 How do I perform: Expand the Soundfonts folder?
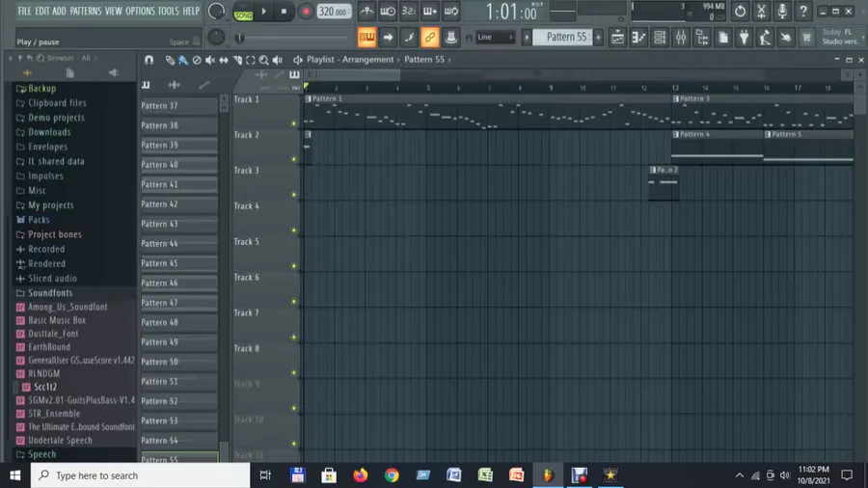(50, 292)
